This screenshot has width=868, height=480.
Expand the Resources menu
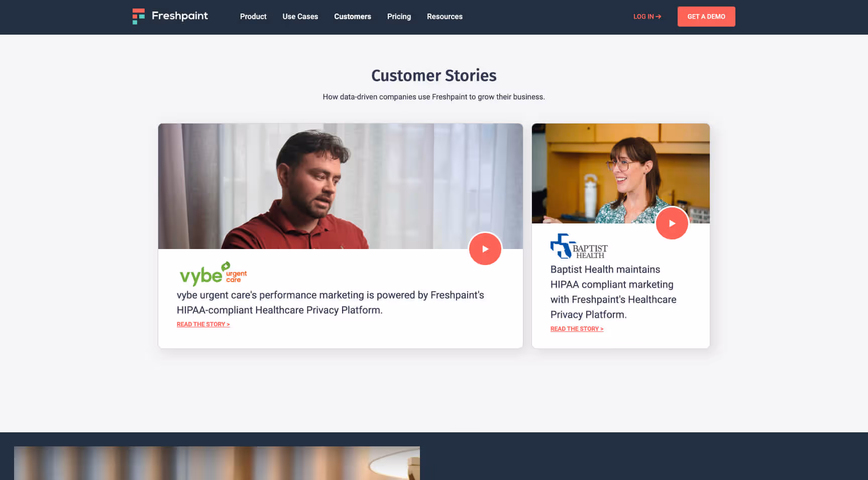pos(445,17)
